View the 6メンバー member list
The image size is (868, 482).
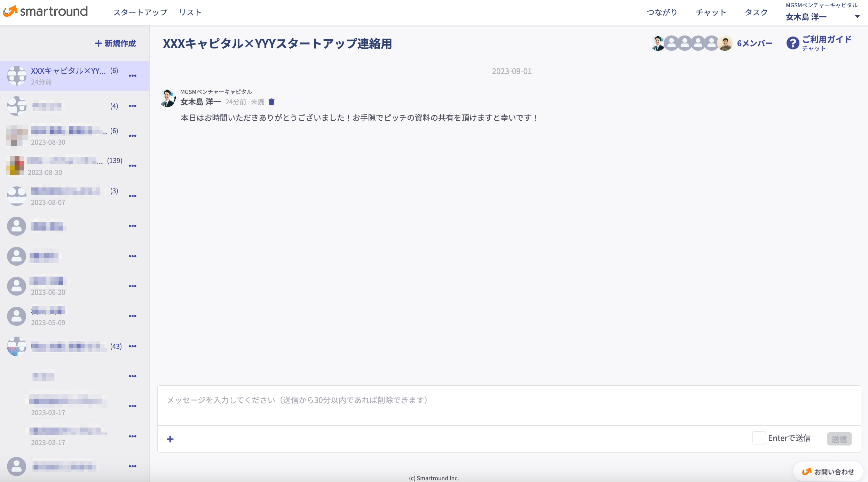point(755,43)
